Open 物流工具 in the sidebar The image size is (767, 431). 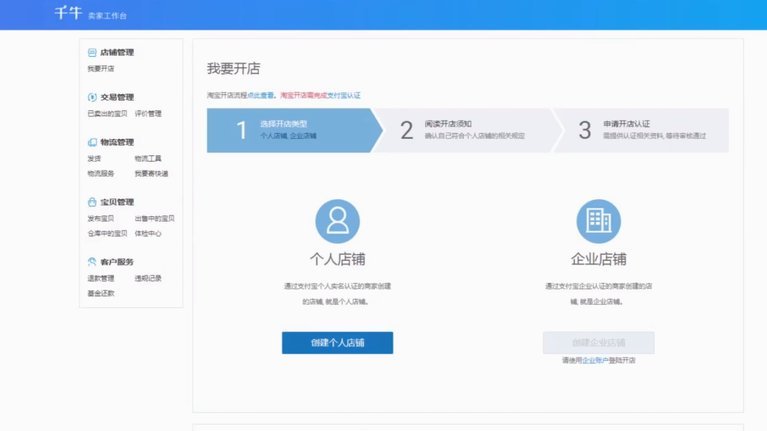(148, 159)
